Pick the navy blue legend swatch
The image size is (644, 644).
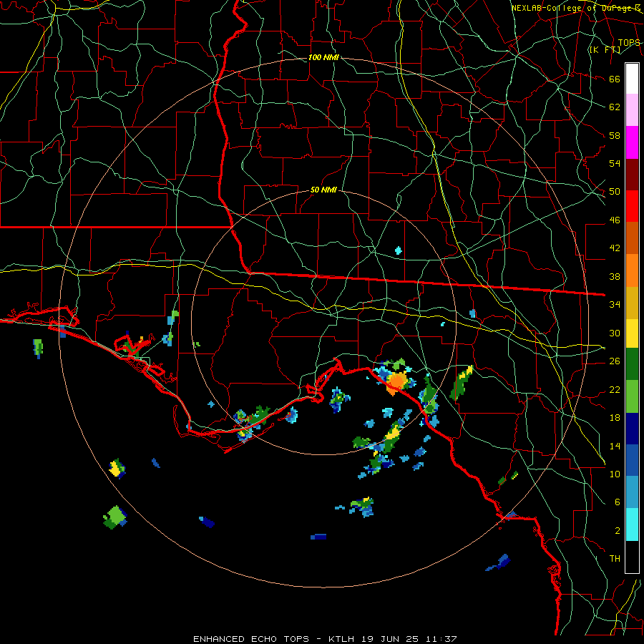pyautogui.click(x=632, y=429)
